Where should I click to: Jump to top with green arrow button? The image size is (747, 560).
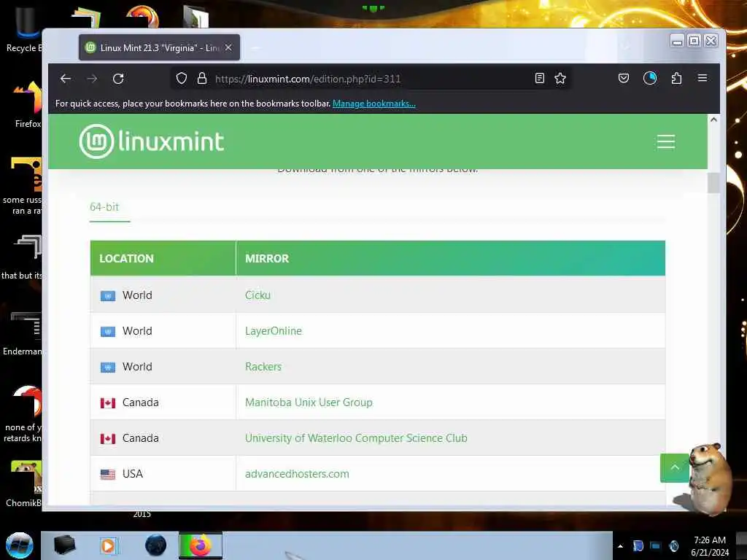point(675,467)
